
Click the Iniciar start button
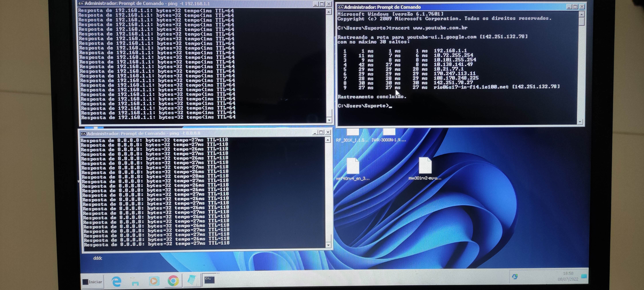pos(93,282)
